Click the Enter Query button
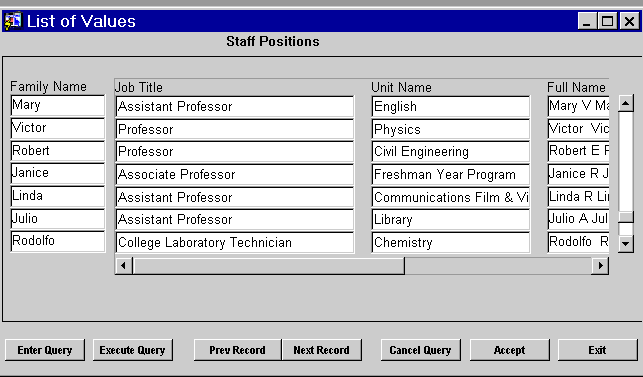The height and width of the screenshot is (377, 643). tap(45, 350)
